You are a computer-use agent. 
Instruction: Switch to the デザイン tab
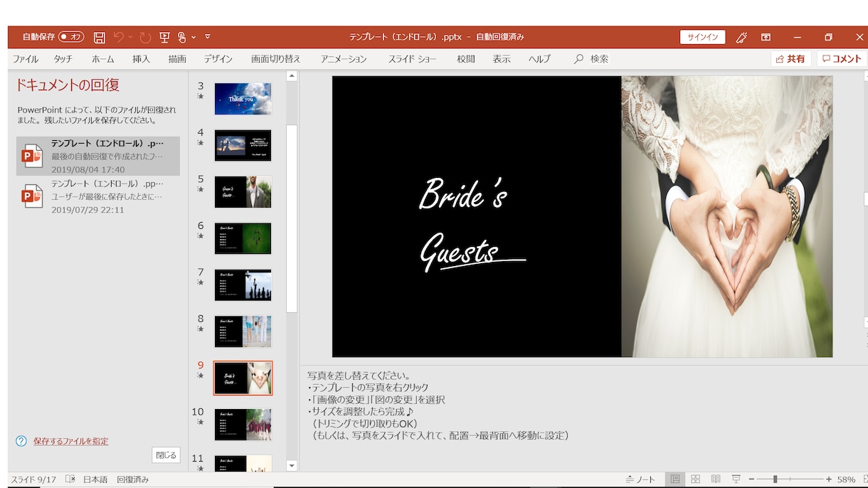[x=218, y=59]
